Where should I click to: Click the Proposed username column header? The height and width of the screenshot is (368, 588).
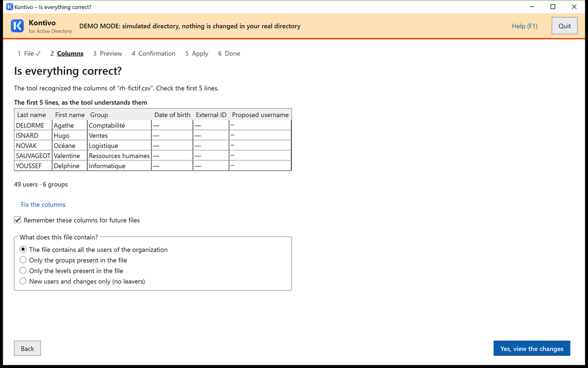tap(260, 115)
